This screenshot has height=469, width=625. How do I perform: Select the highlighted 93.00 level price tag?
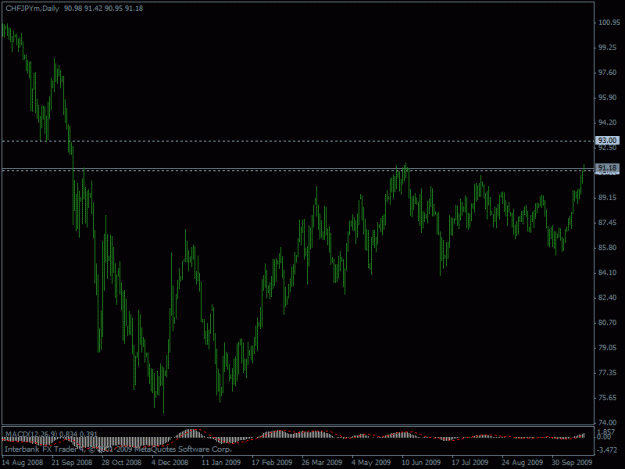(x=607, y=140)
